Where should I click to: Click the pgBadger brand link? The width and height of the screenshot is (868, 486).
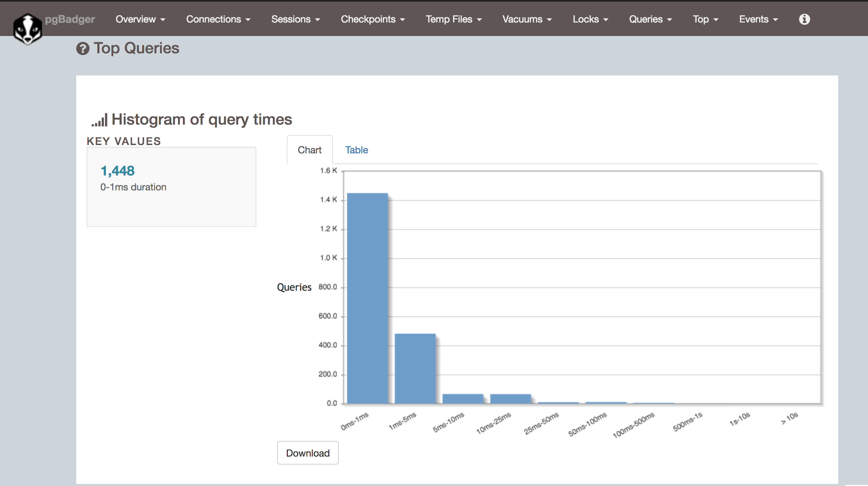pos(70,19)
